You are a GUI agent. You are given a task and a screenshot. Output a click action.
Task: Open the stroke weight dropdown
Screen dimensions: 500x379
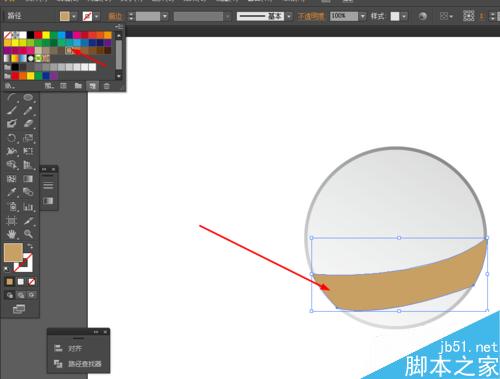pyautogui.click(x=165, y=16)
